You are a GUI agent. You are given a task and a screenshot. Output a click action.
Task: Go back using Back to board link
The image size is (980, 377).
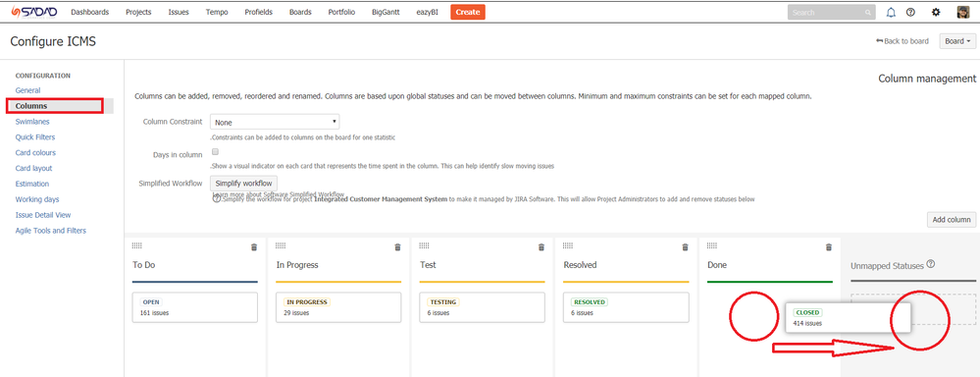tap(903, 41)
